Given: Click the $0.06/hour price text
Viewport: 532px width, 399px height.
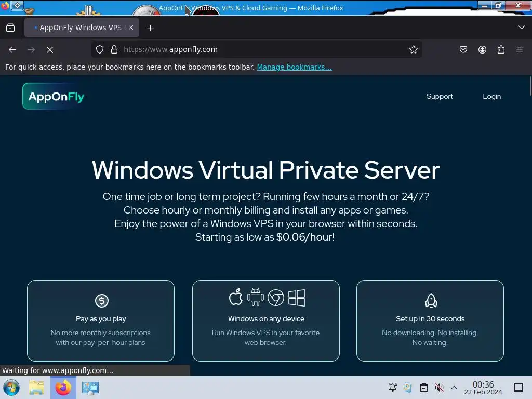Looking at the screenshot, I should pyautogui.click(x=304, y=237).
